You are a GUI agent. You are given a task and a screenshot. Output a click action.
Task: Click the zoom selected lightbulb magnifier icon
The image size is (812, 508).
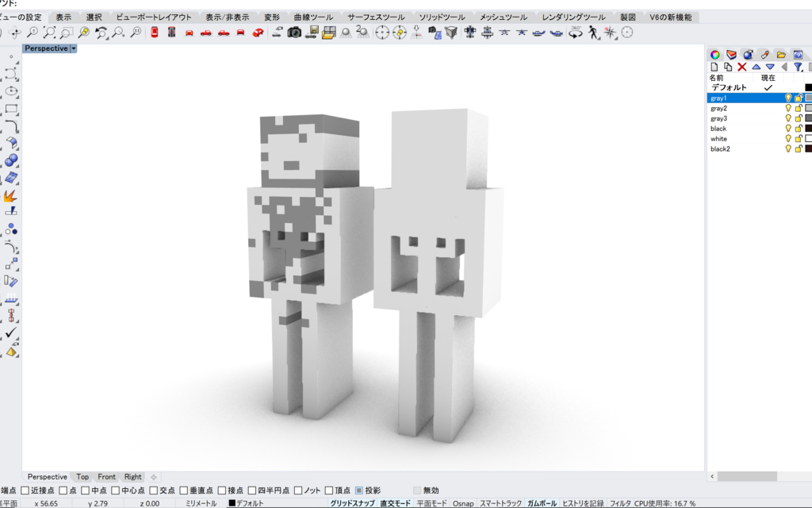(83, 33)
